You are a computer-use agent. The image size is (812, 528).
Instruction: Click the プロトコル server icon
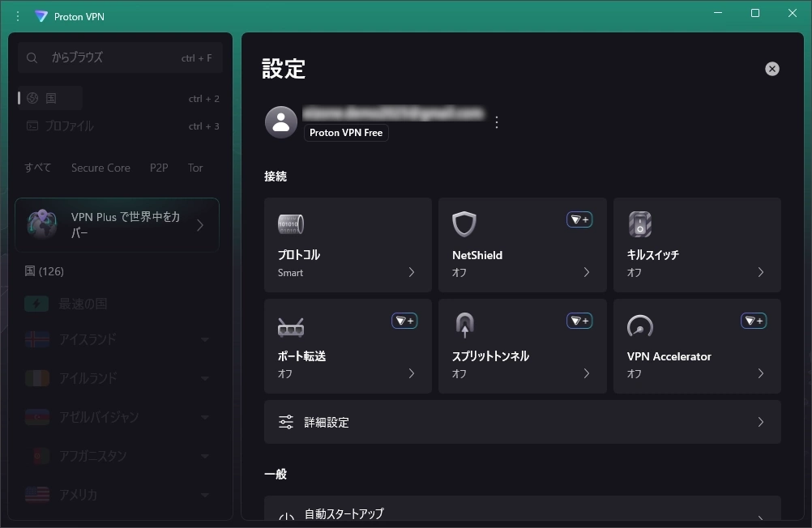pos(291,224)
